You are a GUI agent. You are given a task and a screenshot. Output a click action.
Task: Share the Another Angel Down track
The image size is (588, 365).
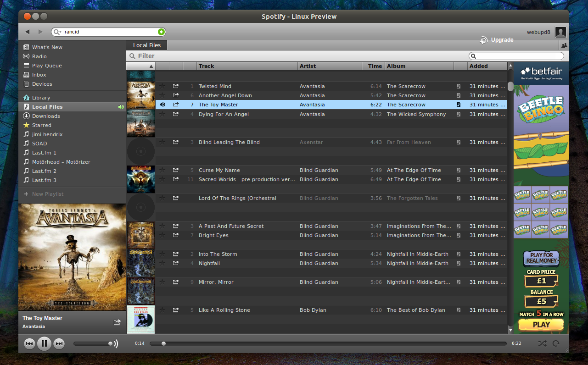(176, 95)
